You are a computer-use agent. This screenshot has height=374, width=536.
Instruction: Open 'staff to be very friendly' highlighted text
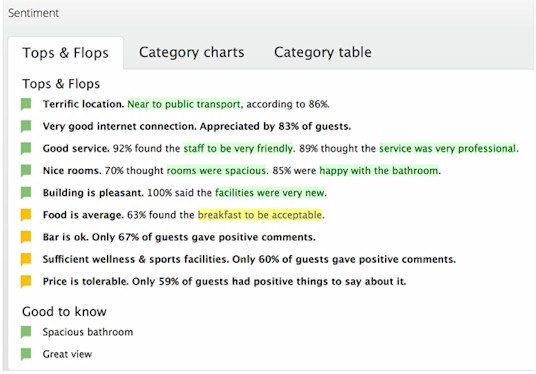(x=238, y=148)
